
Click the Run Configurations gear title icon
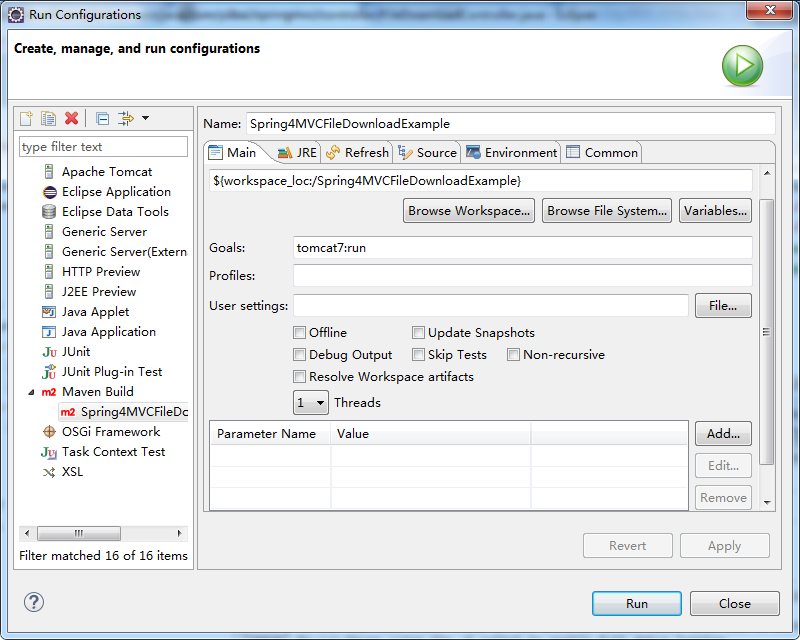click(x=16, y=15)
